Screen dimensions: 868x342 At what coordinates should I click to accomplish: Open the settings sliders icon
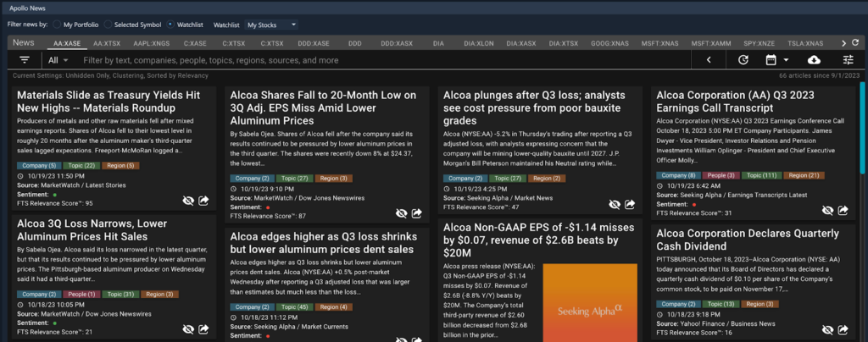coord(848,59)
